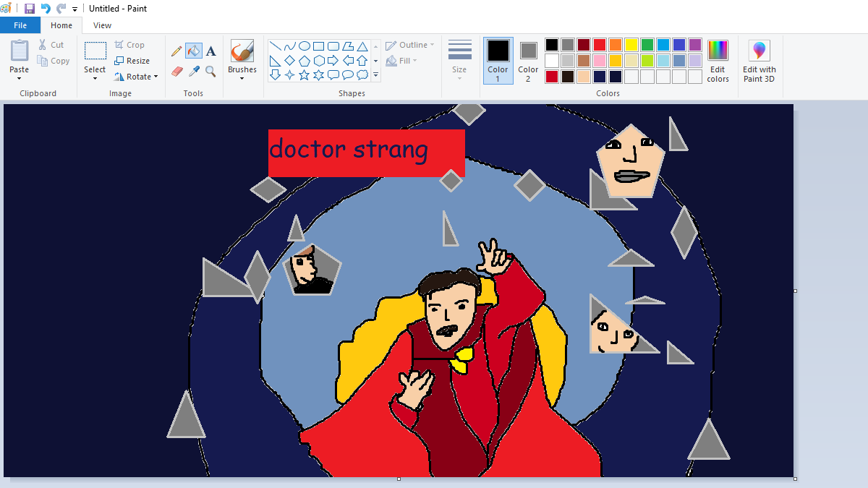The image size is (868, 488).
Task: Click Edit with Paint 3D
Action: coord(759,61)
